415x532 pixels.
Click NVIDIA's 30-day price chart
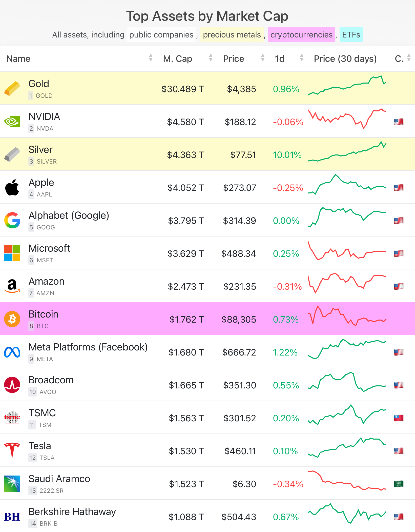pos(347,119)
